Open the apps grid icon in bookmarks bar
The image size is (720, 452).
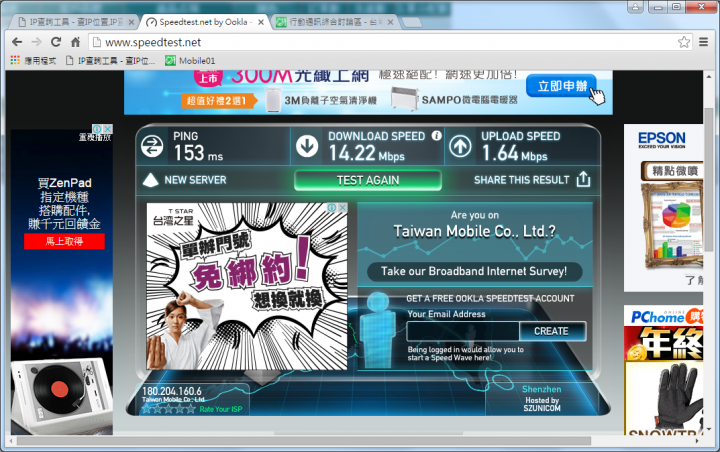point(15,60)
